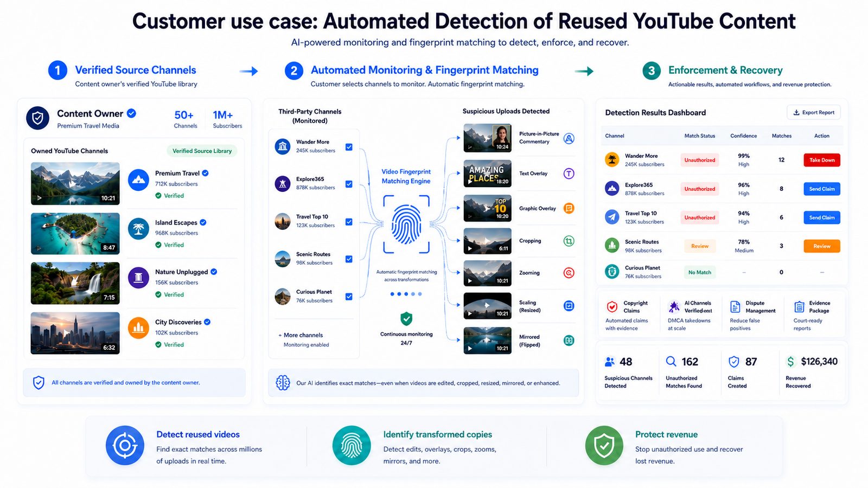Click the 50+ Channels statistic
Image resolution: width=868 pixels, height=488 pixels.
(185, 119)
